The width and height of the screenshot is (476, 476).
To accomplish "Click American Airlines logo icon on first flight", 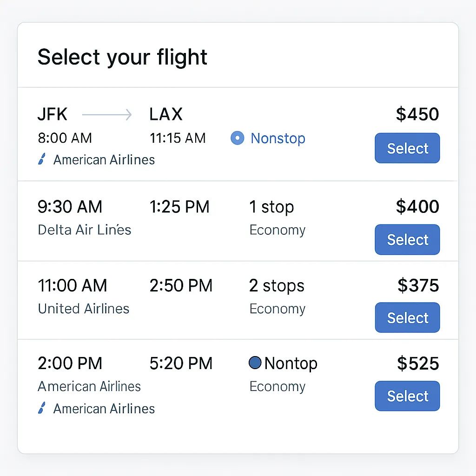I will 41,160.
